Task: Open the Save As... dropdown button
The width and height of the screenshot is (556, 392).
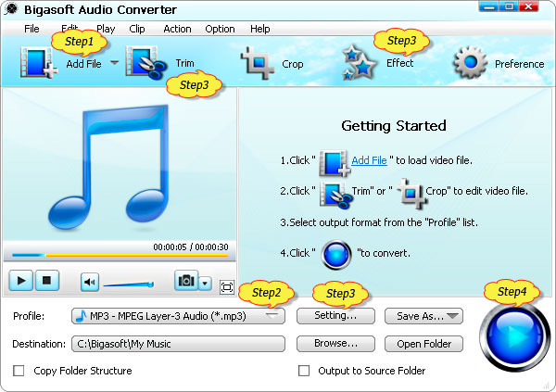Action: coord(423,316)
